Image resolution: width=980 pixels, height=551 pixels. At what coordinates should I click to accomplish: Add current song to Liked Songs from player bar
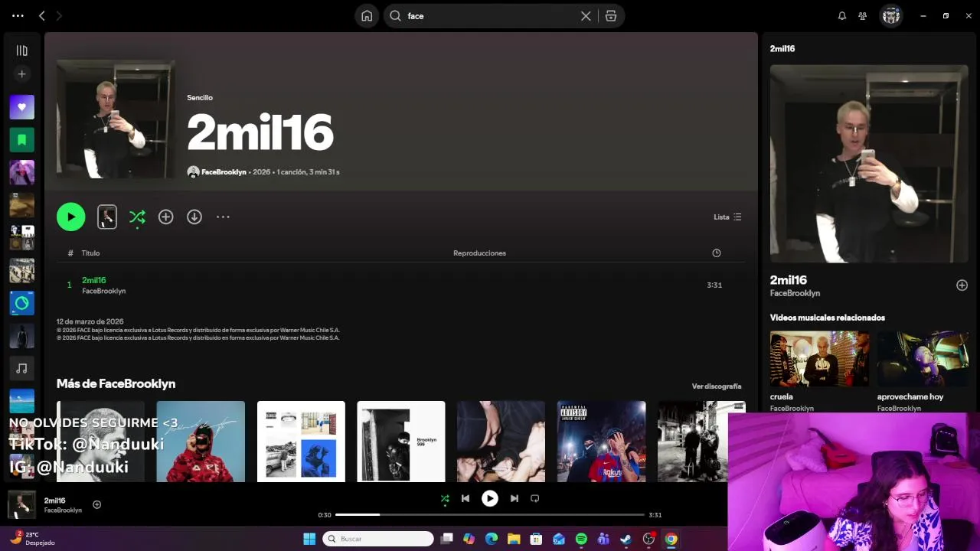point(97,504)
